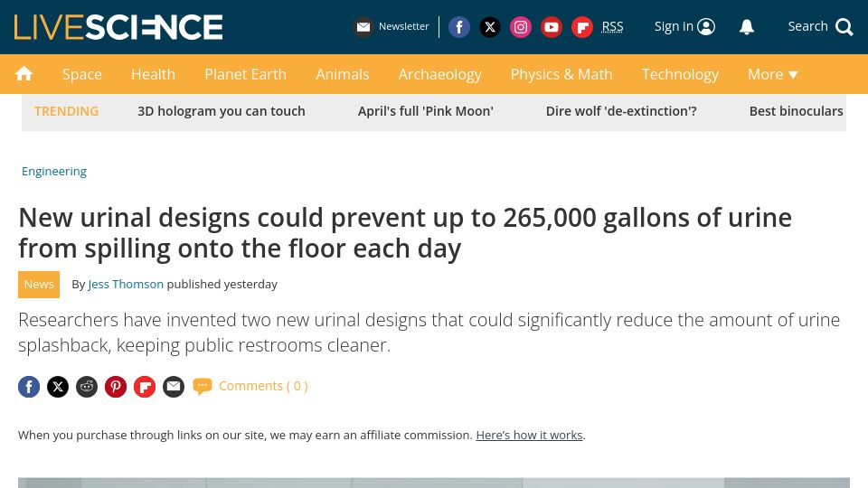The width and height of the screenshot is (868, 488).
Task: Share article on Flipboard
Action: click(145, 386)
